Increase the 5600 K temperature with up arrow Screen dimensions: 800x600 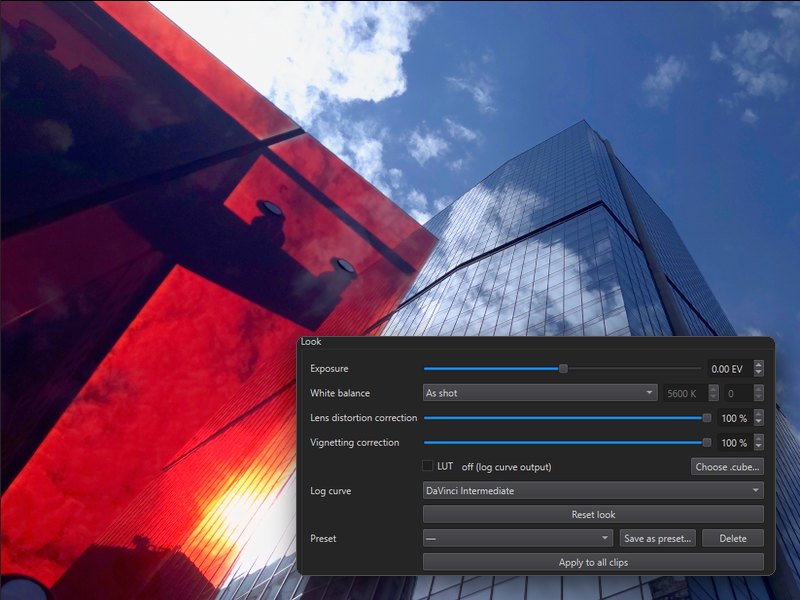point(713,389)
